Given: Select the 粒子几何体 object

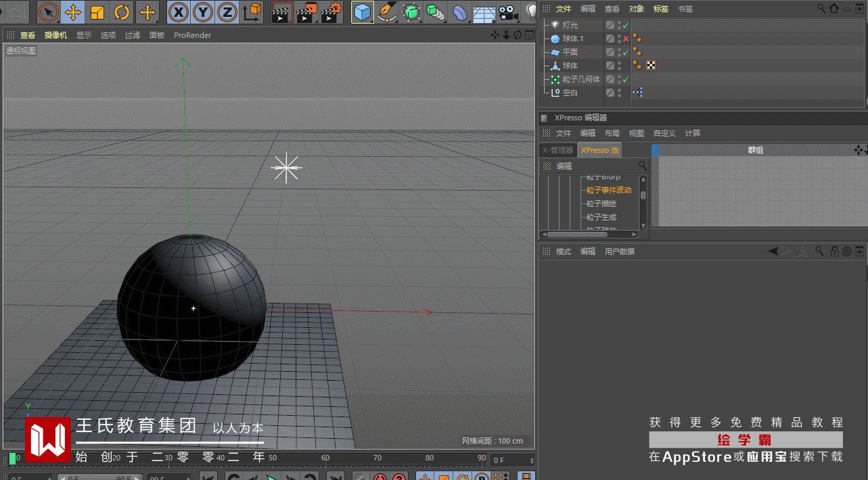Looking at the screenshot, I should click(x=580, y=79).
